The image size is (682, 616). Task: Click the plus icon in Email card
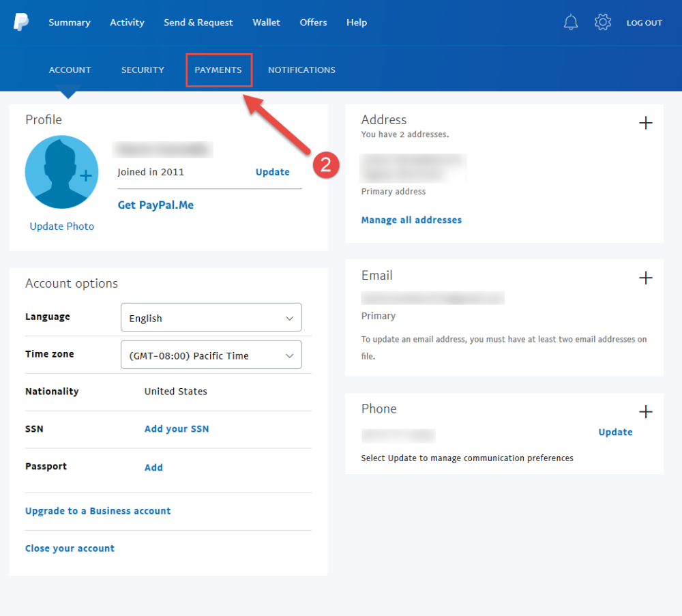pos(645,278)
